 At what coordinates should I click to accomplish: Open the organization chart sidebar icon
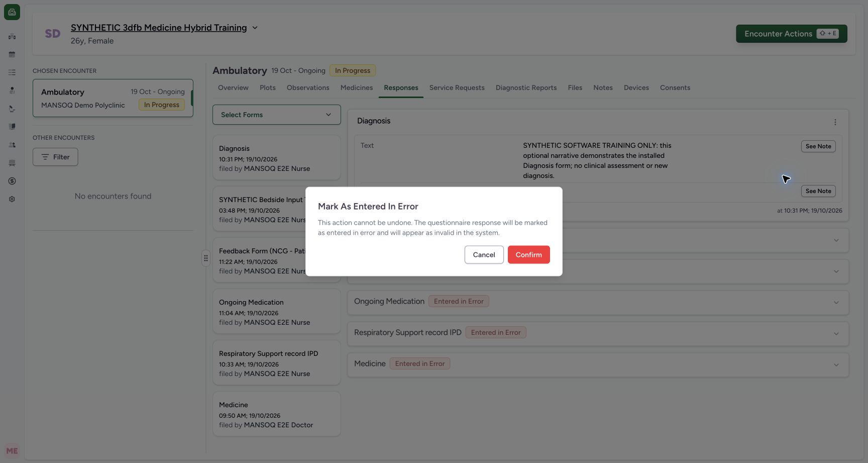[x=12, y=36]
